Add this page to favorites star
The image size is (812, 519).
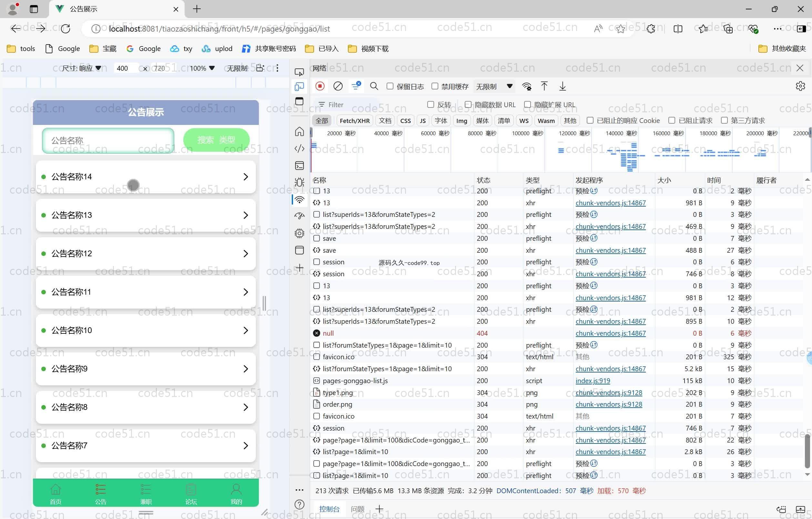[620, 29]
